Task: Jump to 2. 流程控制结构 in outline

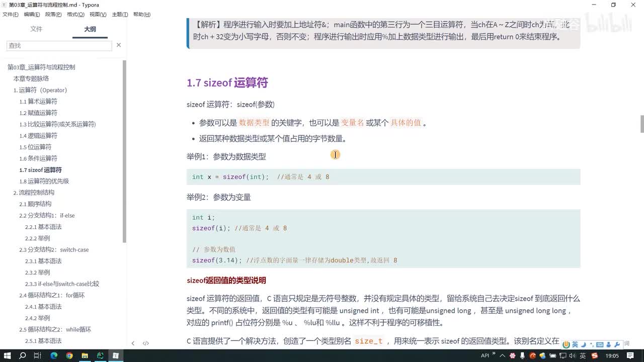Action: [x=34, y=193]
